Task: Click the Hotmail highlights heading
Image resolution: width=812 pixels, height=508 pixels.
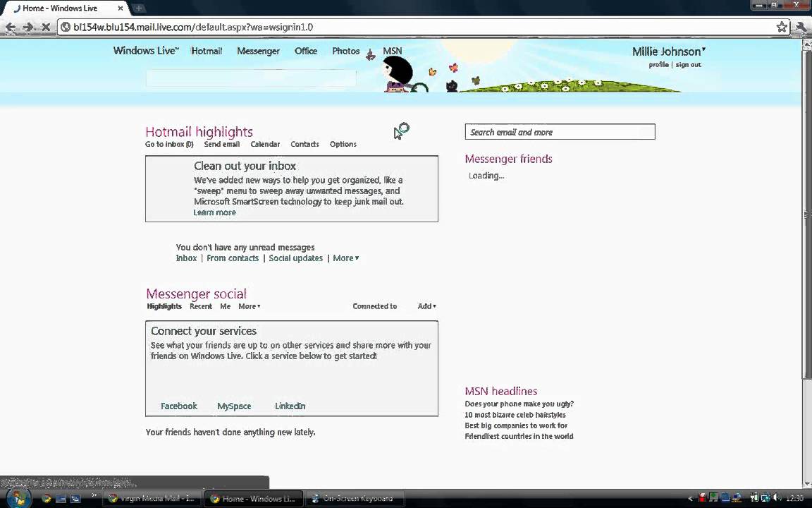Action: pos(199,132)
